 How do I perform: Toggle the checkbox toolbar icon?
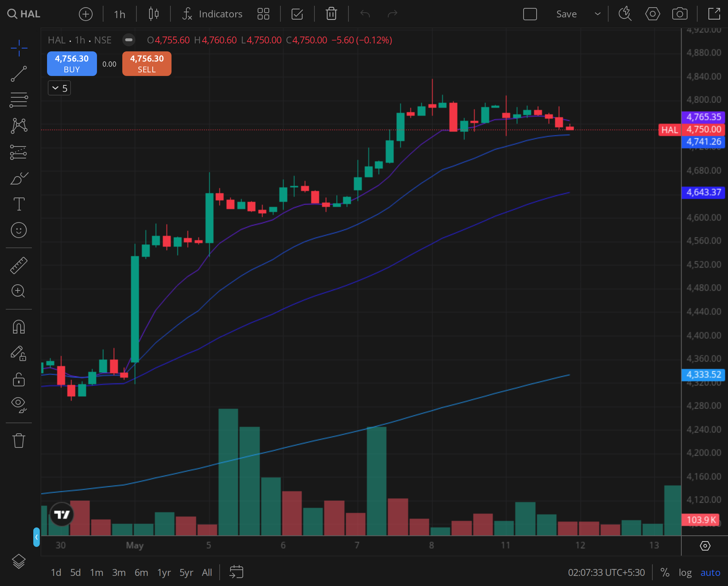[x=297, y=14]
